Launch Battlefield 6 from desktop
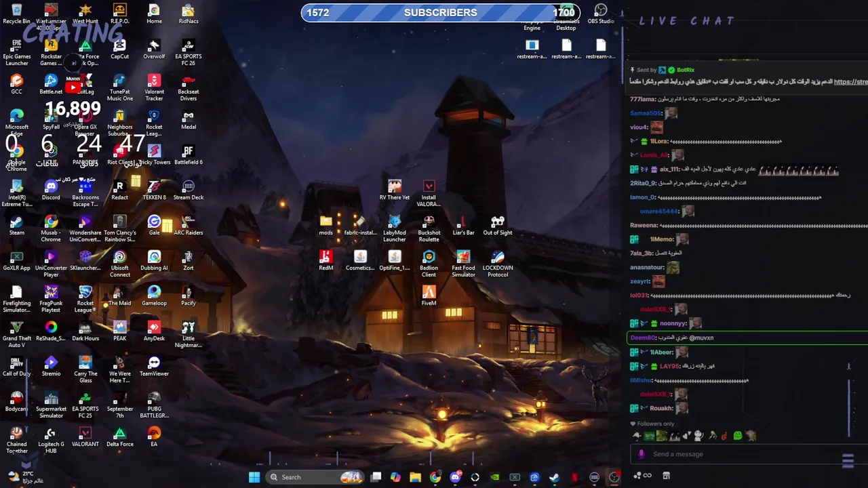The image size is (868, 488). point(189,155)
